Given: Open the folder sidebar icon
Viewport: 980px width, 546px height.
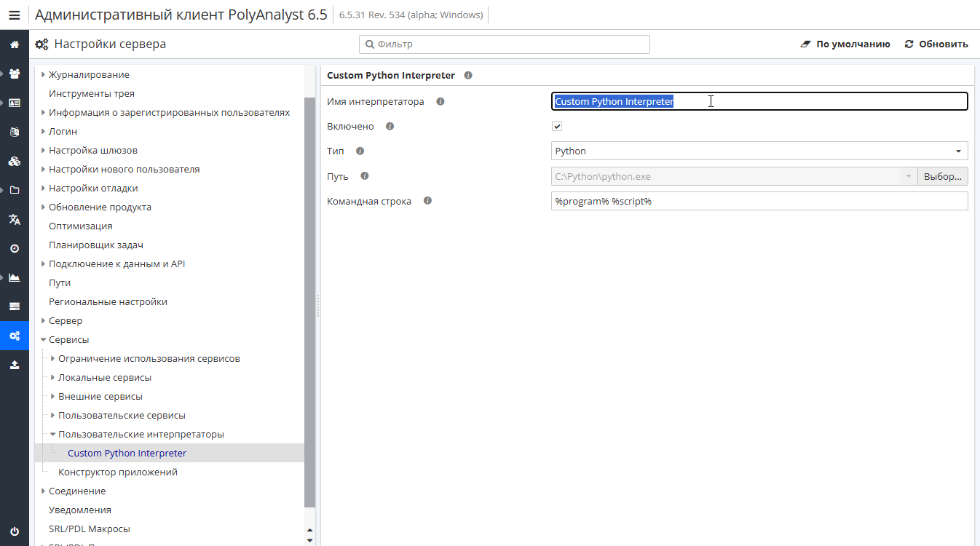Looking at the screenshot, I should pyautogui.click(x=15, y=190).
